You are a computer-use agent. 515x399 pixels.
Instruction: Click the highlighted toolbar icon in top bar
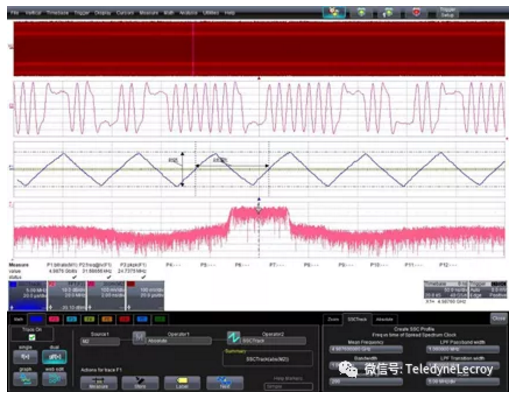coord(334,12)
